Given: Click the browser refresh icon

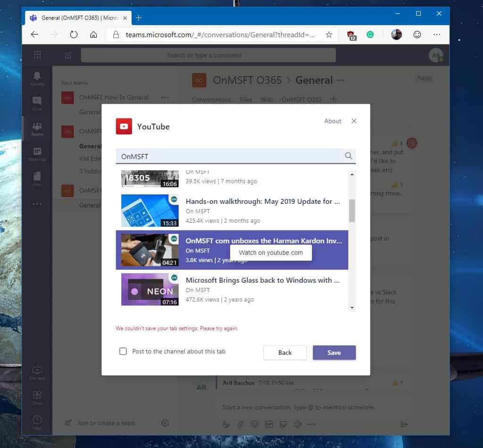Looking at the screenshot, I should [74, 34].
